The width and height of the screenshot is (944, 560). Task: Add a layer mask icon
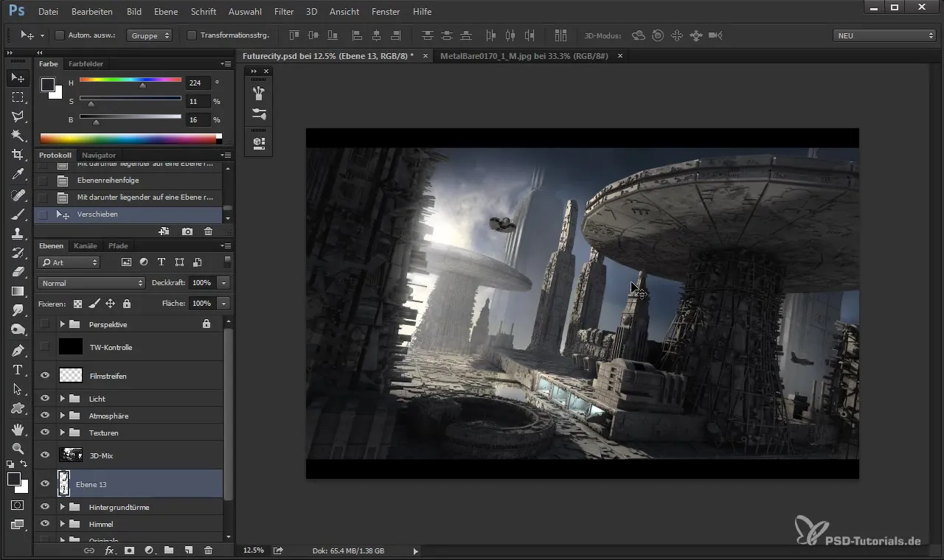click(129, 550)
